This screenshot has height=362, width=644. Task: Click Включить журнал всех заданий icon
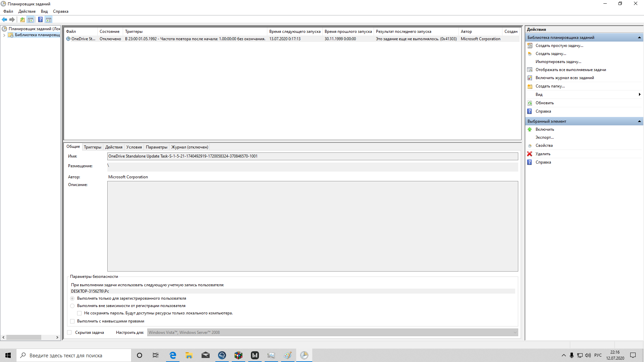click(530, 78)
